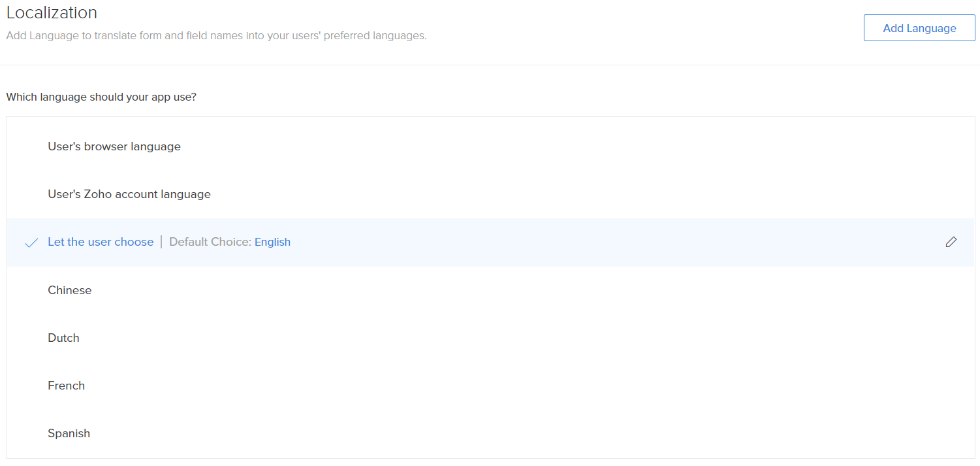Click the horizontal divider below the header
Screen dimensions: 980x466
coord(490,65)
